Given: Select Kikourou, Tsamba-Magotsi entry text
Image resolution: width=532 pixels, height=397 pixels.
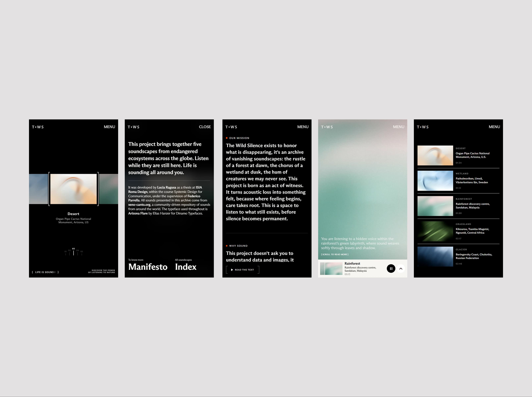Looking at the screenshot, I should [x=472, y=231].
